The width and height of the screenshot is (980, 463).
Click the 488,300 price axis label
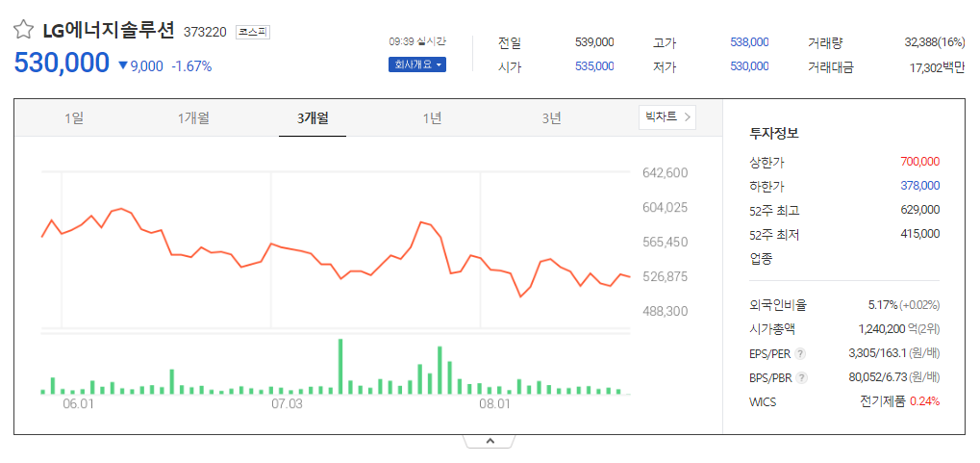point(665,311)
